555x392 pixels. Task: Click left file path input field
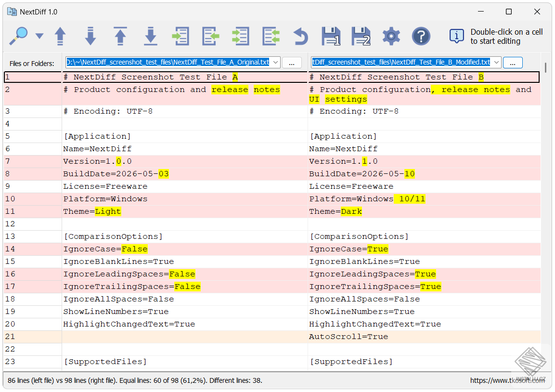[168, 62]
